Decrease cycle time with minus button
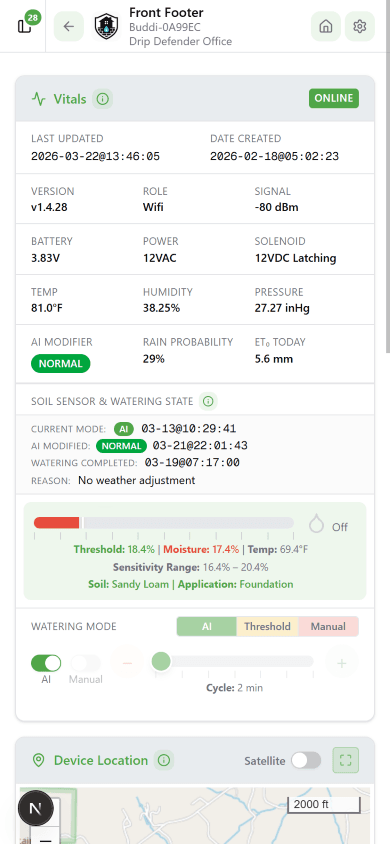This screenshot has height=844, width=390. [x=127, y=663]
